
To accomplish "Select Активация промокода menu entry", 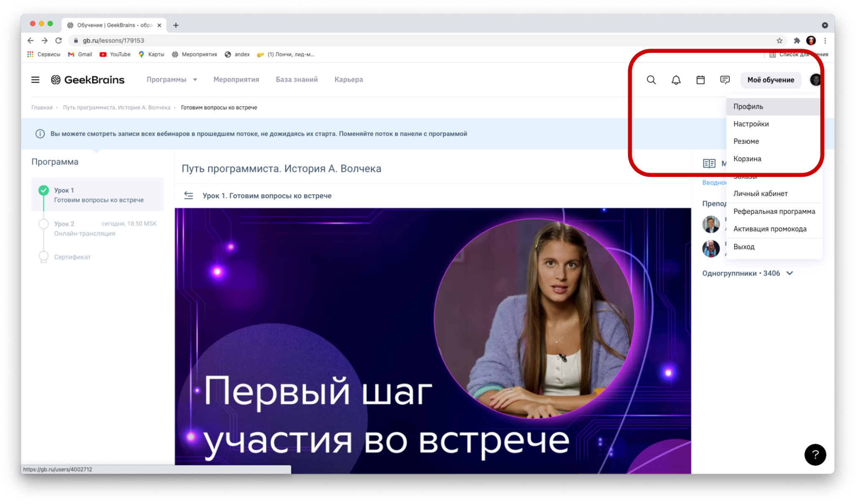I will pos(774,229).
